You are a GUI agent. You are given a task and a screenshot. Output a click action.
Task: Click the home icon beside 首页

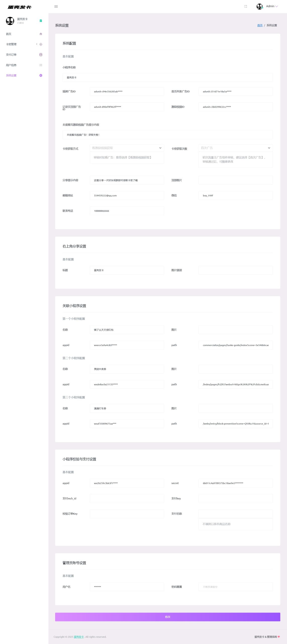[x=41, y=34]
